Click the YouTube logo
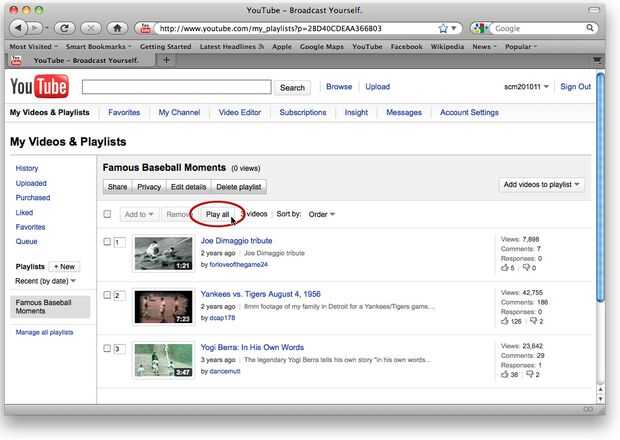 point(38,87)
